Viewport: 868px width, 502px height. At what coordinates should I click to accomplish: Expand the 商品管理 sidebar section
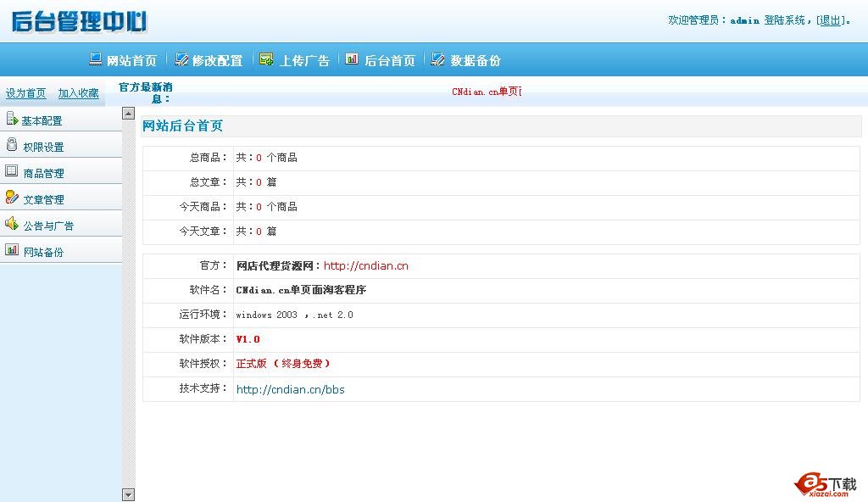(x=43, y=173)
